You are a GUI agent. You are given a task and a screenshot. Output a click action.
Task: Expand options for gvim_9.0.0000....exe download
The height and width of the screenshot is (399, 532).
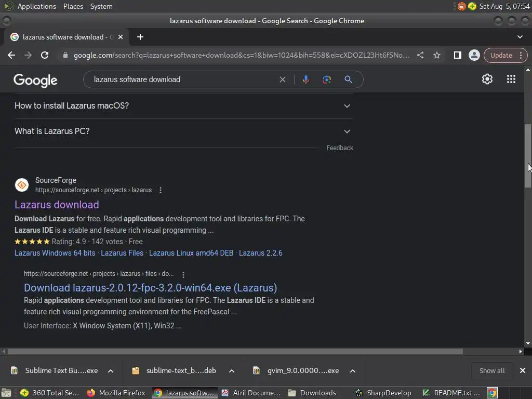click(x=353, y=371)
